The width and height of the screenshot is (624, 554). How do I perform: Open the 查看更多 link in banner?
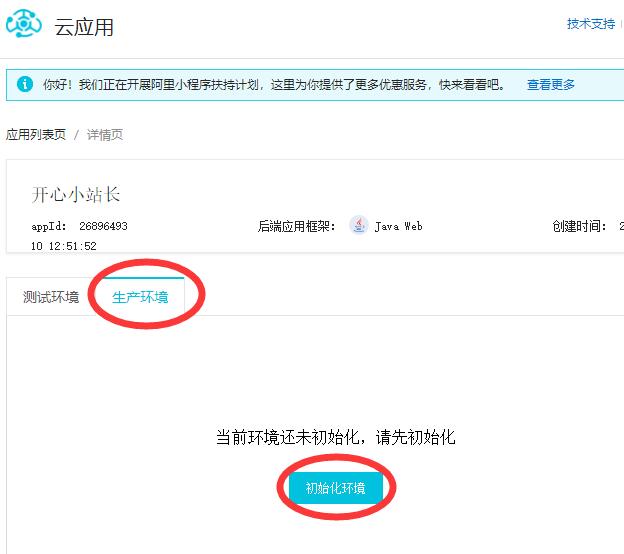551,85
